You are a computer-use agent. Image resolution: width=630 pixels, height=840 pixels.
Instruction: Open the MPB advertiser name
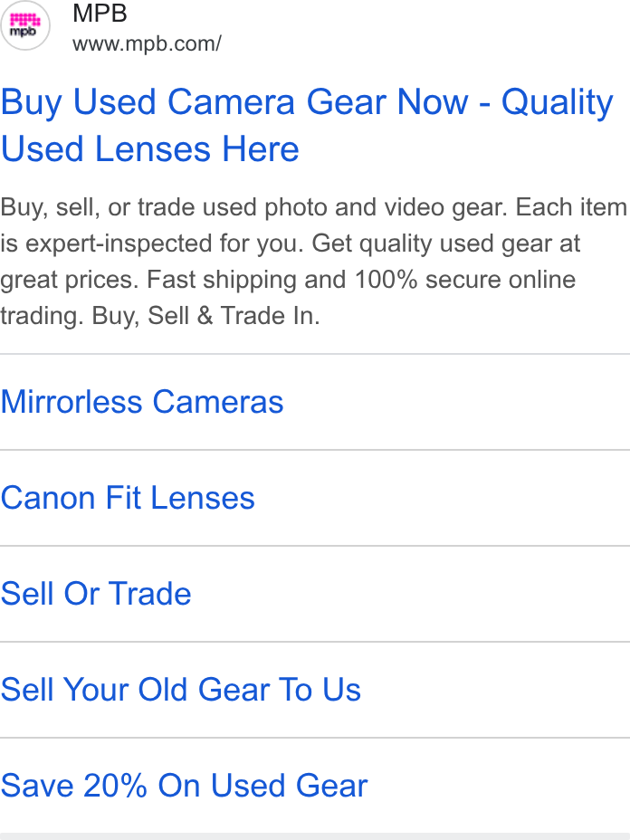point(100,14)
